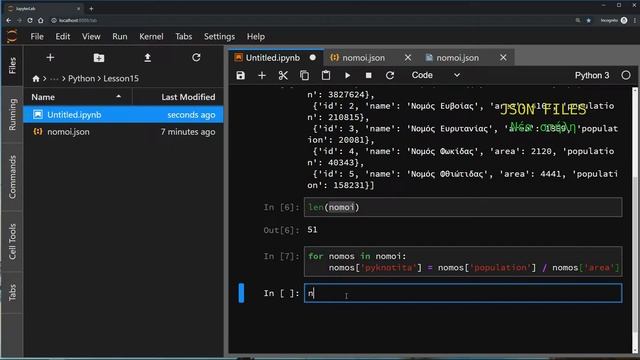Open the Tabs menu
This screenshot has width=640, height=360.
[183, 37]
